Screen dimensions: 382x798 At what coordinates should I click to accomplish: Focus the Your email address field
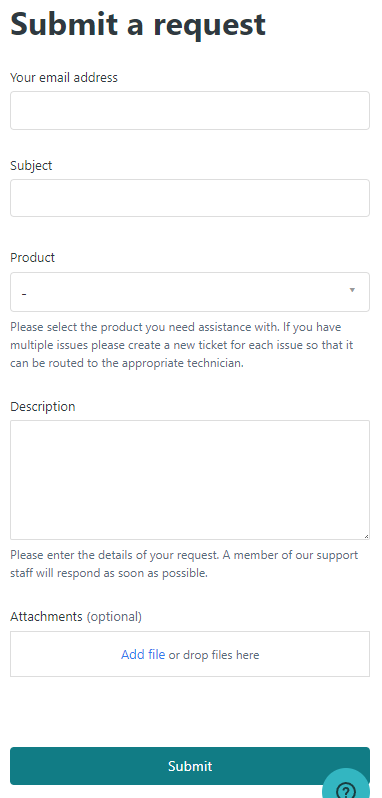[x=190, y=110]
